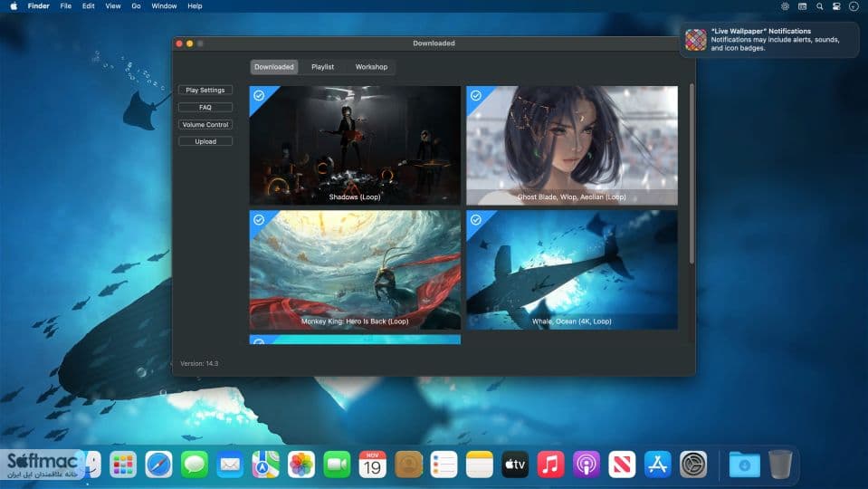The width and height of the screenshot is (868, 489).
Task: Select Monkey King: Hero Is Back thumbnail
Action: click(355, 270)
